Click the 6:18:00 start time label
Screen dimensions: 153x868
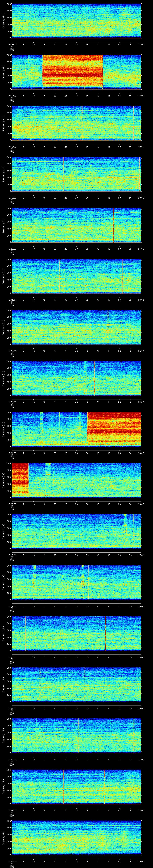(x=12, y=147)
